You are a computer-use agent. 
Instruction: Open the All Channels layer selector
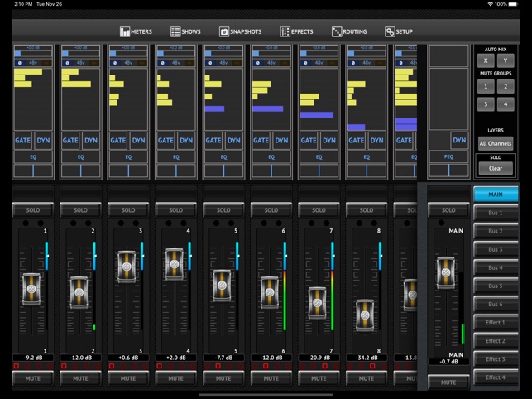coord(495,143)
